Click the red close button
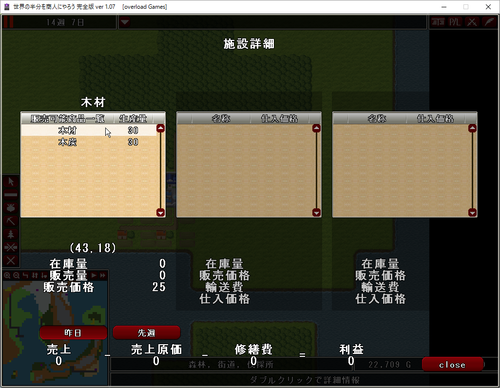The width and height of the screenshot is (500, 388). [x=452, y=365]
